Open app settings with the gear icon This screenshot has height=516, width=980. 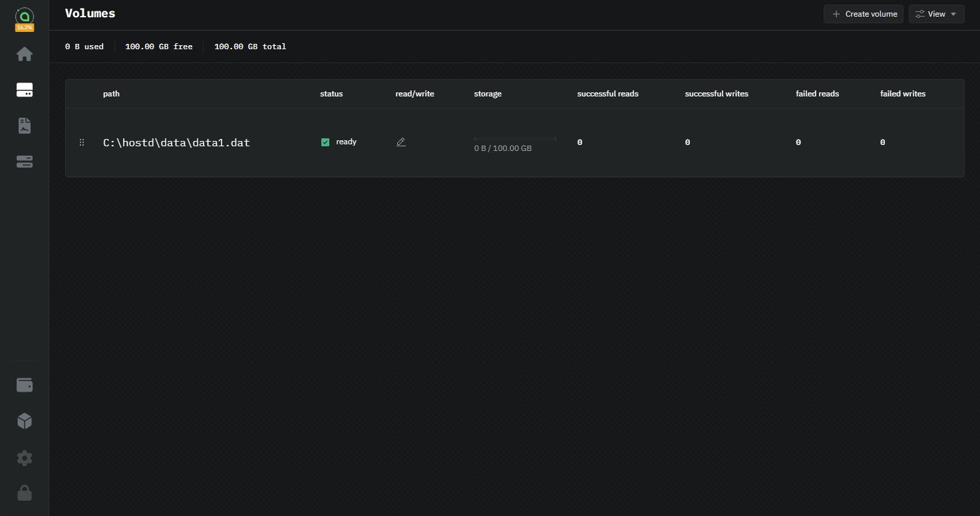pos(25,457)
